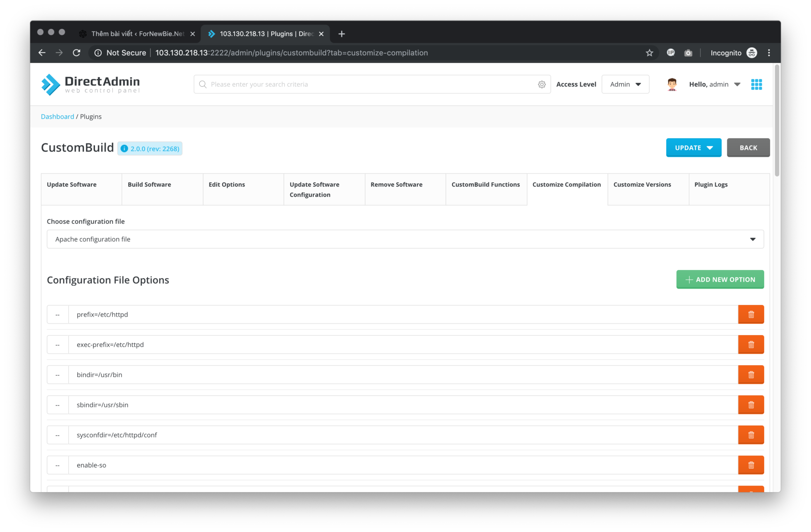Focus the search criteria input field

point(372,84)
